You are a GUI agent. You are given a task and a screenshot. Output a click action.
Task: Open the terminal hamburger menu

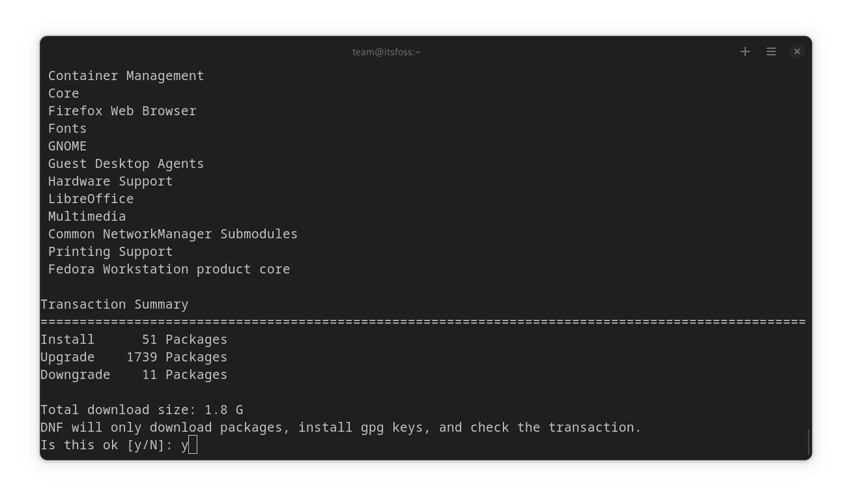click(x=771, y=51)
